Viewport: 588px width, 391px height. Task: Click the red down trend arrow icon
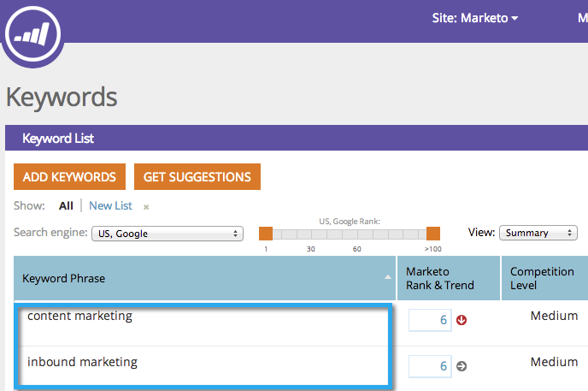[462, 320]
